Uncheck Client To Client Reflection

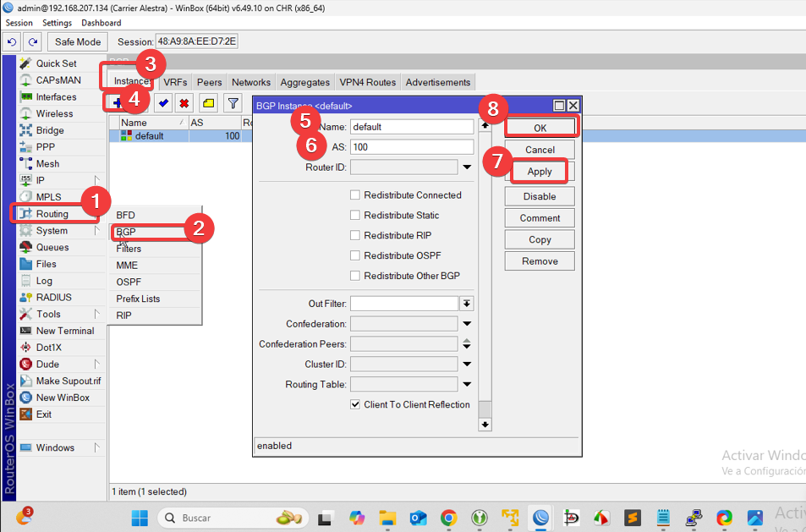(x=356, y=405)
